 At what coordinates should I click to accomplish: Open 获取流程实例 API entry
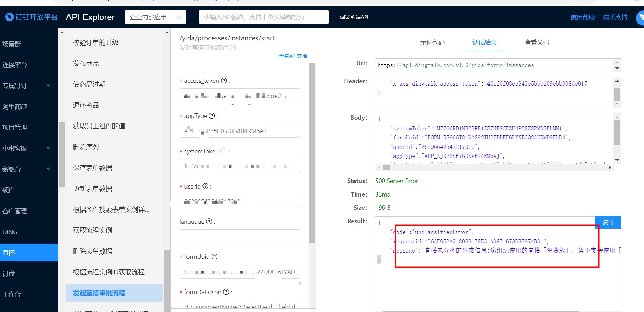tap(92, 230)
